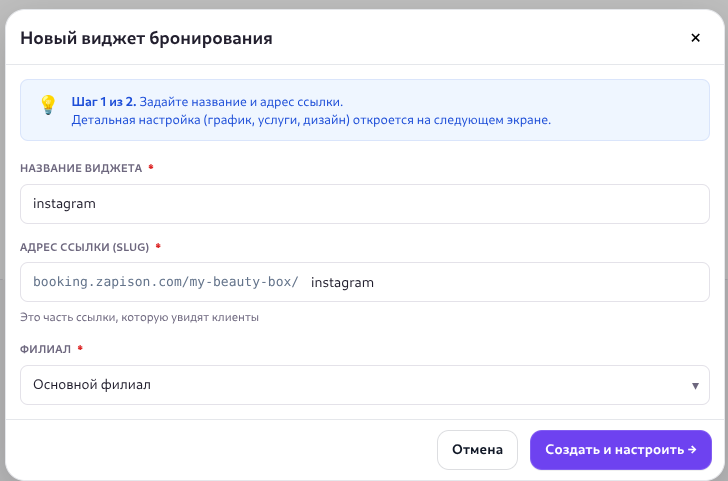Image resolution: width=728 pixels, height=481 pixels.
Task: Click the arrow on Создать и настроить
Action: [692, 450]
